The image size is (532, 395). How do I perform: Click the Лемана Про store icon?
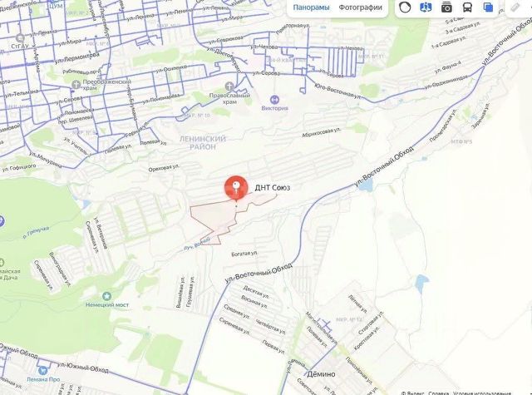coord(42,371)
